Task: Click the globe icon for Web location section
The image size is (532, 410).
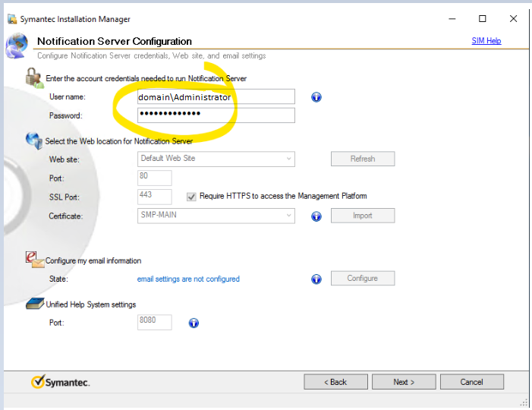Action: point(33,140)
